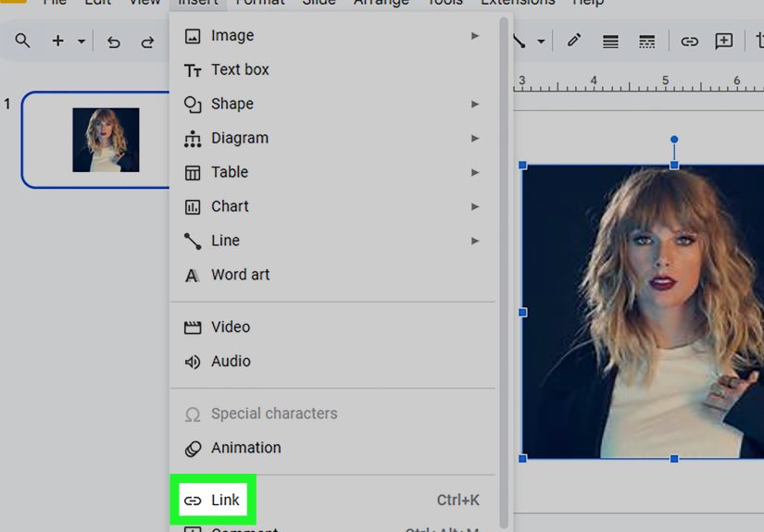Choose Video from Insert menu
The width and height of the screenshot is (764, 532).
(x=332, y=328)
